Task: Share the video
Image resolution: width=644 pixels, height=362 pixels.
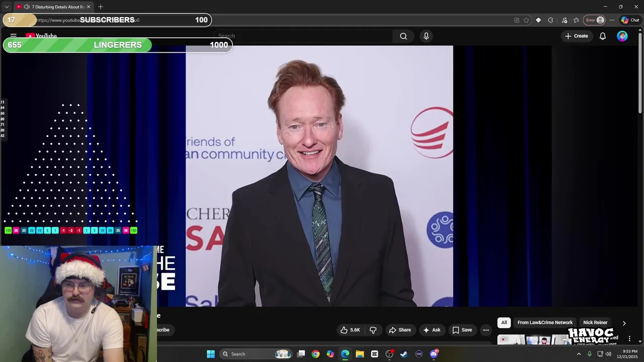Action: 400,330
